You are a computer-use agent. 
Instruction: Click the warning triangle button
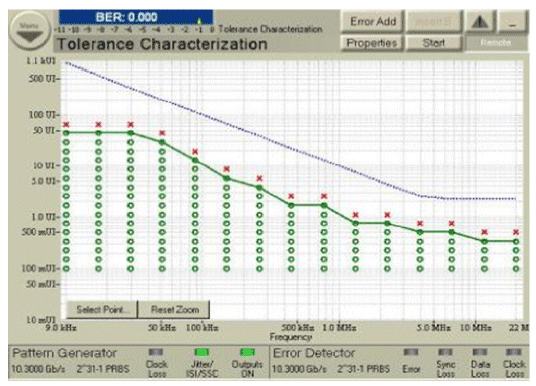(x=480, y=22)
